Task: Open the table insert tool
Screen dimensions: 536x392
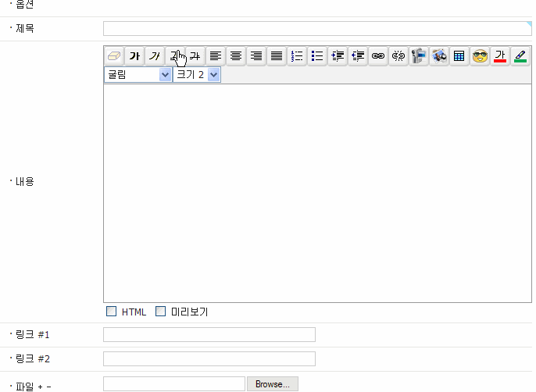Action: pos(459,55)
